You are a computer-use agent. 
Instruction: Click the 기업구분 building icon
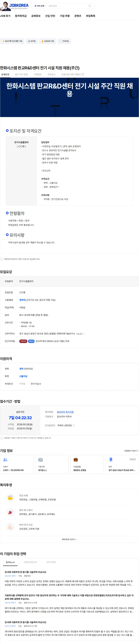tap(40, 460)
